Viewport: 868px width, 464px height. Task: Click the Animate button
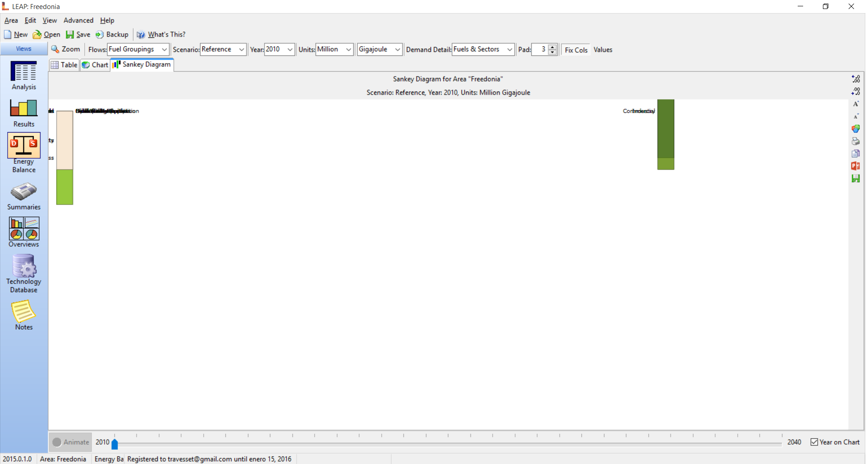point(71,442)
